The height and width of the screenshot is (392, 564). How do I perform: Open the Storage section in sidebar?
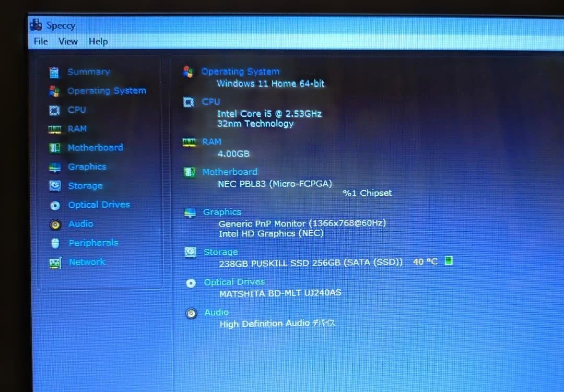[x=86, y=186]
